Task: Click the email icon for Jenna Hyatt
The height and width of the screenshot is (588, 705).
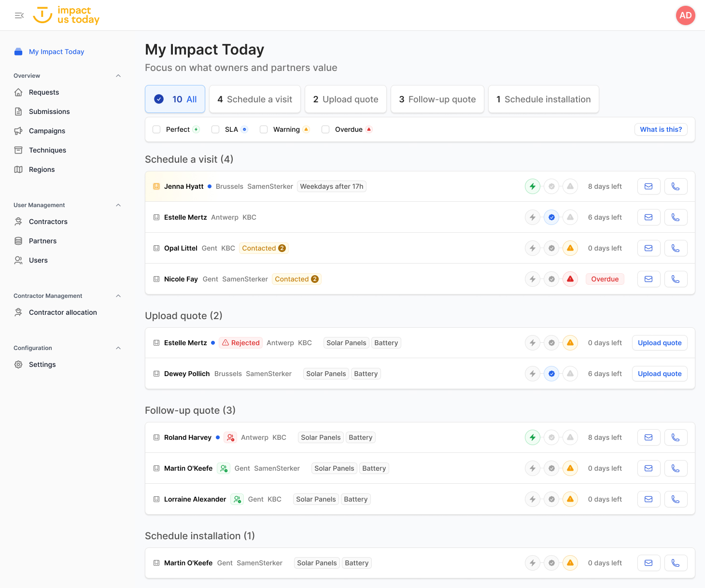Action: 649,186
